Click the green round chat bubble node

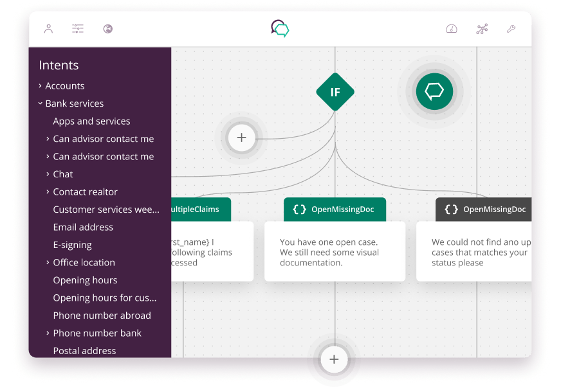coord(434,91)
